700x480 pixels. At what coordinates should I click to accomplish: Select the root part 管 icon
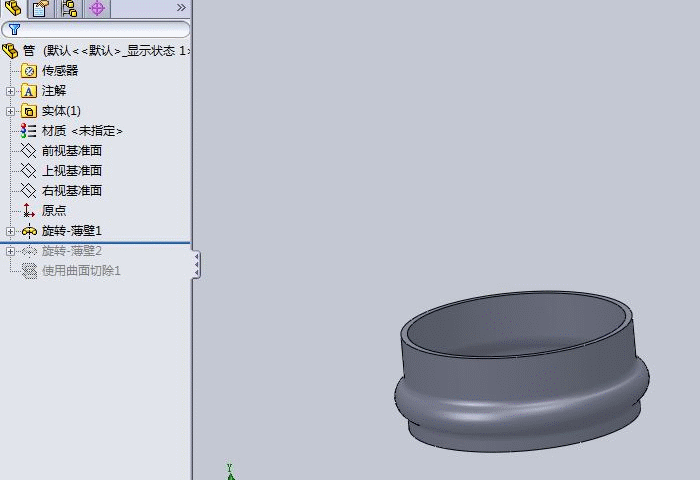pyautogui.click(x=10, y=51)
